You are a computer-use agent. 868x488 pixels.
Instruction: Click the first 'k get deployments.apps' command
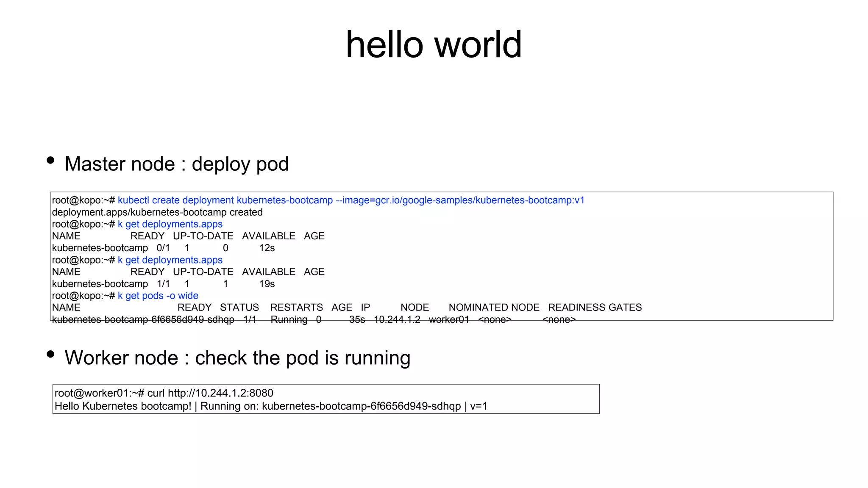pos(170,224)
